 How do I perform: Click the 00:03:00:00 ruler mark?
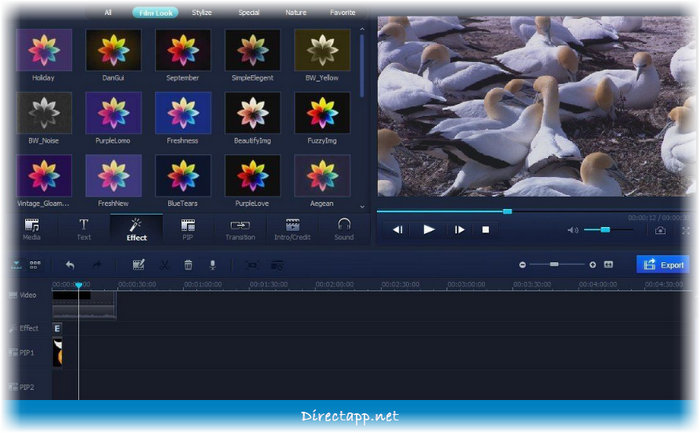coord(466,284)
